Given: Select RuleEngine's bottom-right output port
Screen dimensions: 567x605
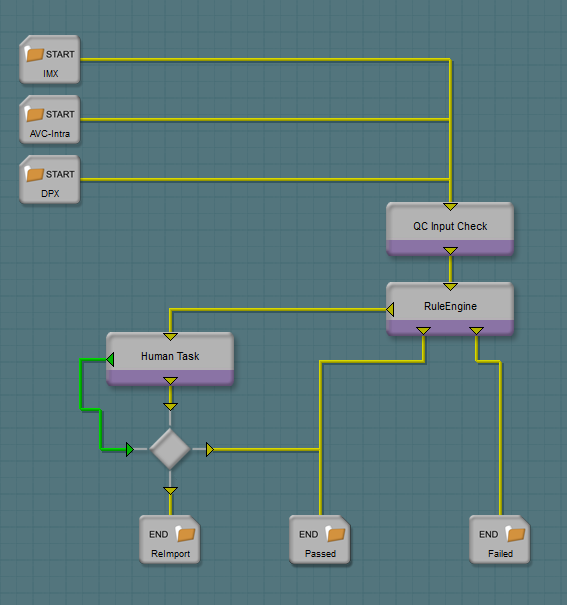Looking at the screenshot, I should coord(476,331).
